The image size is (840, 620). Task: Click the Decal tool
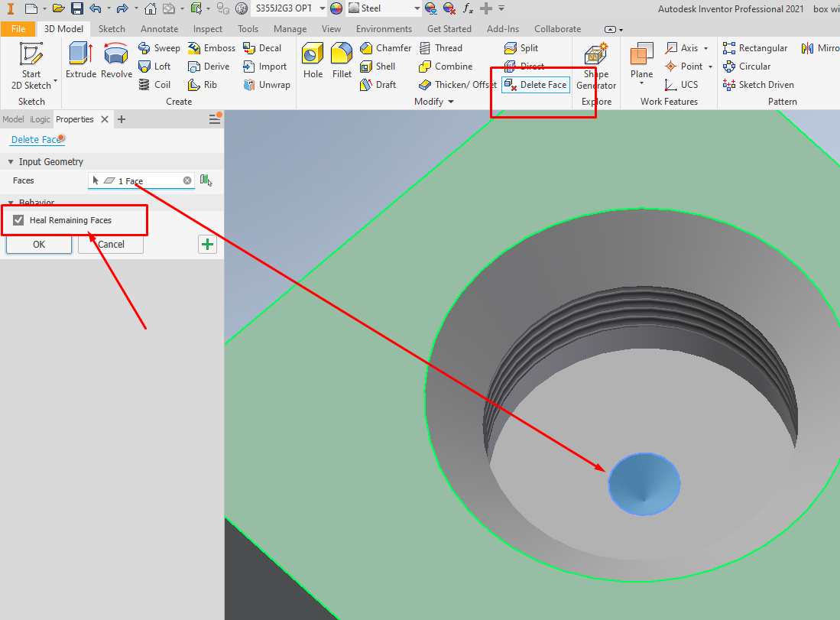(x=262, y=47)
